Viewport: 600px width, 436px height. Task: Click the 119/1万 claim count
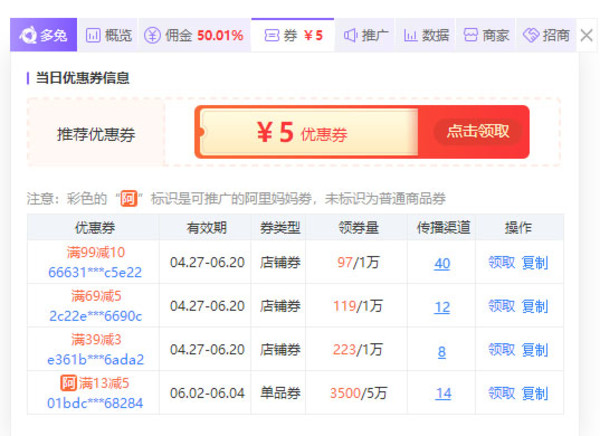[358, 306]
